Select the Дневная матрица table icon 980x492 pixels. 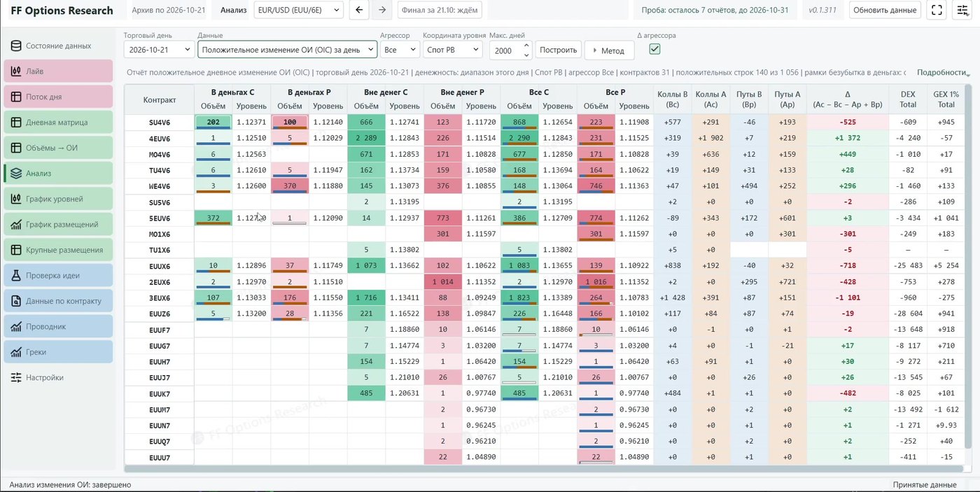click(15, 122)
